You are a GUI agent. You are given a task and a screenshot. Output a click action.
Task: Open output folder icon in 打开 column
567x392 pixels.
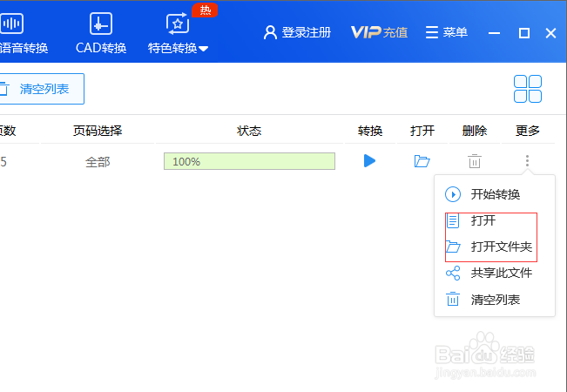422,161
